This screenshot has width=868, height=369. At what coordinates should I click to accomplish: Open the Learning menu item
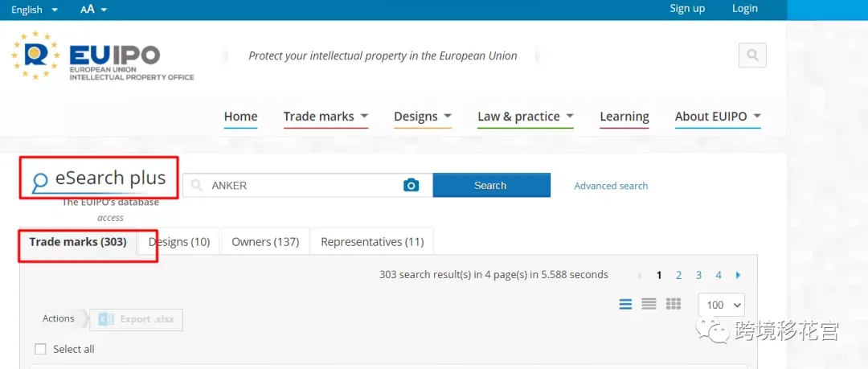pyautogui.click(x=624, y=117)
